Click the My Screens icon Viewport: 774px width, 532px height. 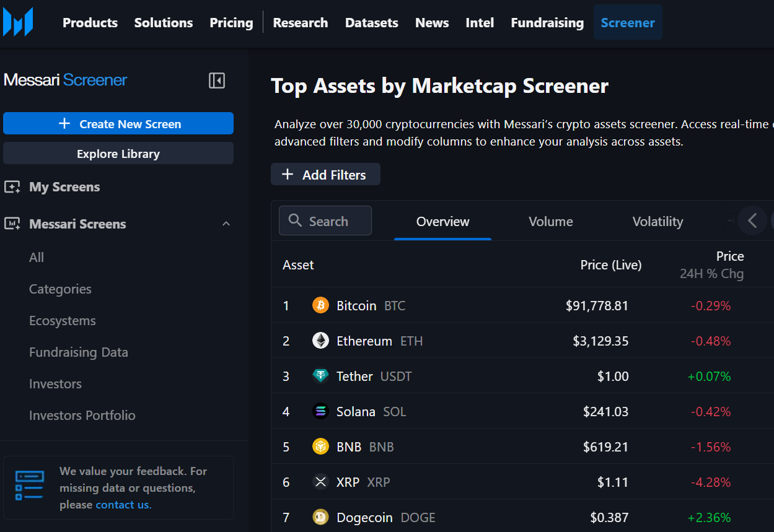coord(12,187)
